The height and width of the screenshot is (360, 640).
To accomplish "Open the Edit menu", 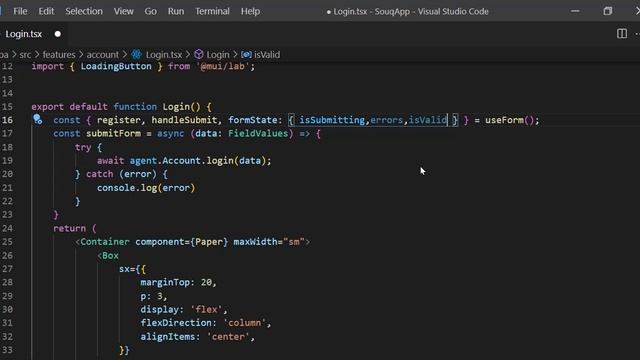I will pos(46,11).
